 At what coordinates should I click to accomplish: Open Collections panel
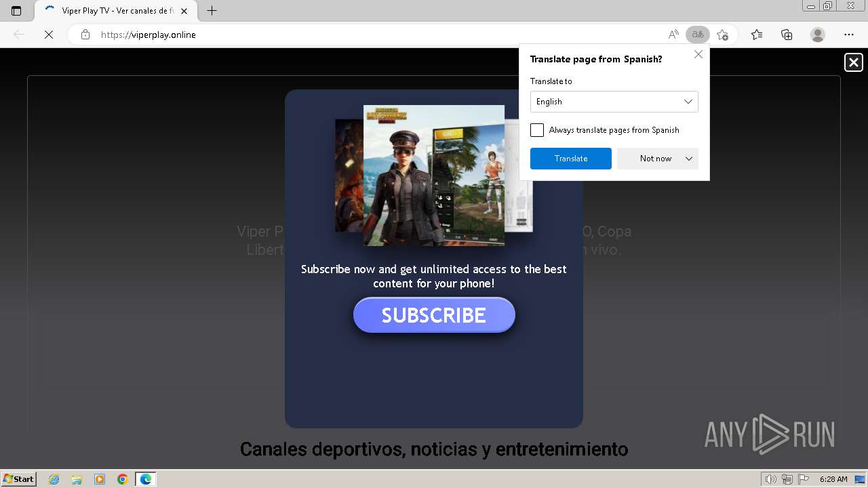pos(787,35)
